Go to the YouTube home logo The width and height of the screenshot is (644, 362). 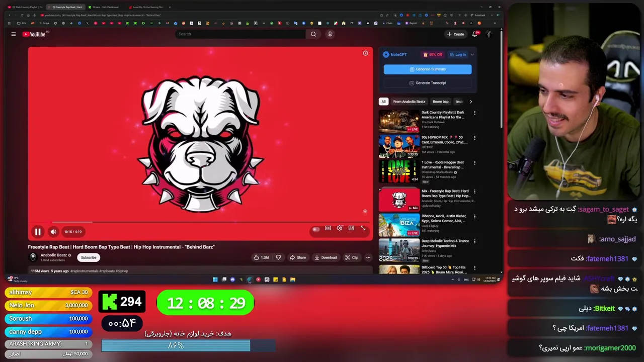click(x=34, y=34)
